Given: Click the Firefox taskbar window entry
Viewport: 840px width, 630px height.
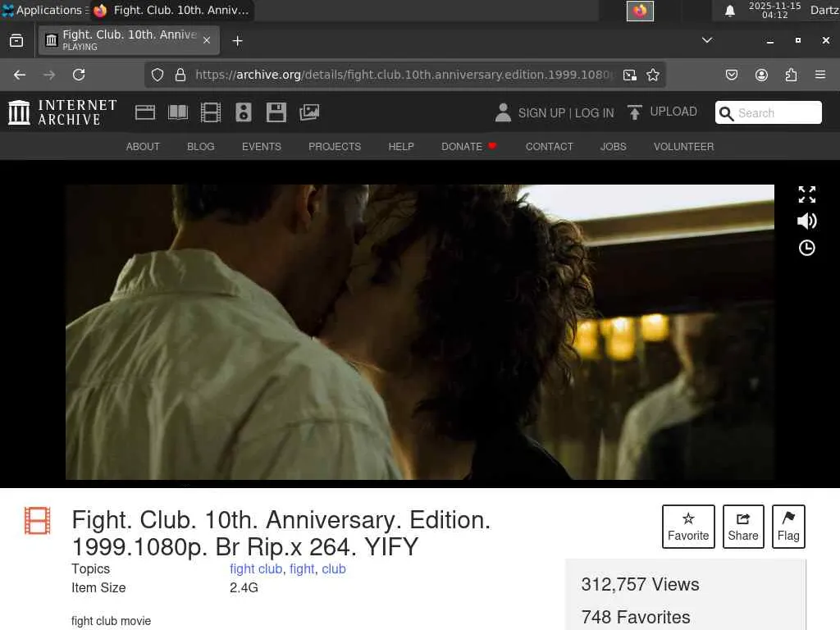Looking at the screenshot, I should pyautogui.click(x=171, y=10).
